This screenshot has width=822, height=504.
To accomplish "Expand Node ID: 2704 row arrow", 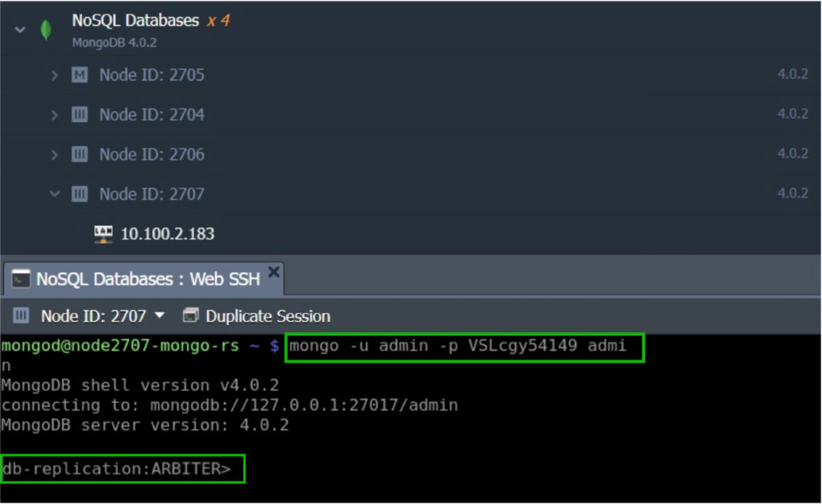I will [x=54, y=115].
